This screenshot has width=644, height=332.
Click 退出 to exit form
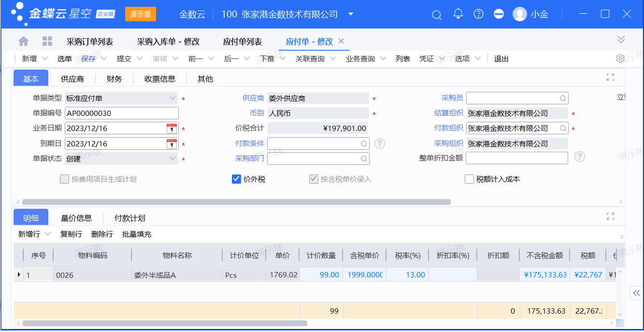501,58
